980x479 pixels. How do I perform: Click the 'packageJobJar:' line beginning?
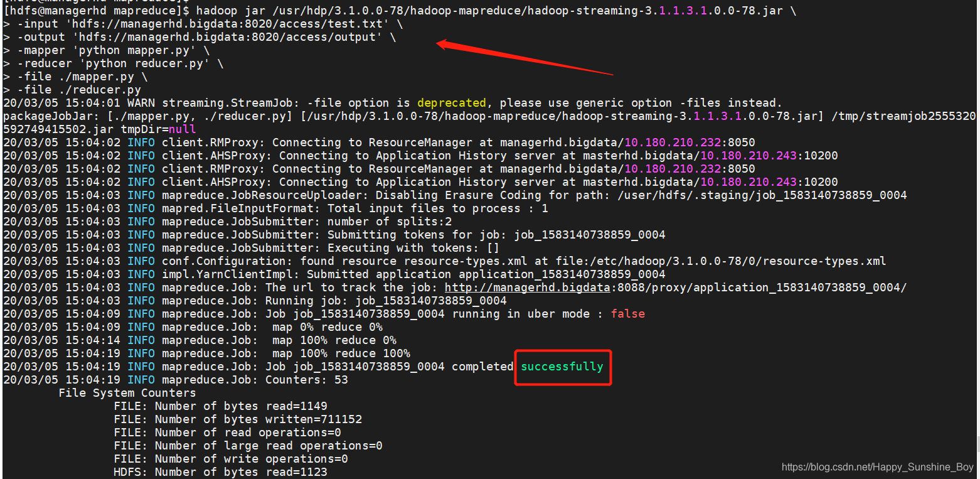pyautogui.click(x=51, y=116)
